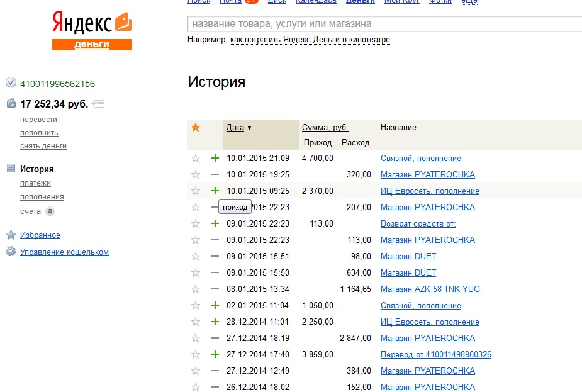Click the minus sign in the 98,00 row
Screen dimensions: 582x392
215,256
